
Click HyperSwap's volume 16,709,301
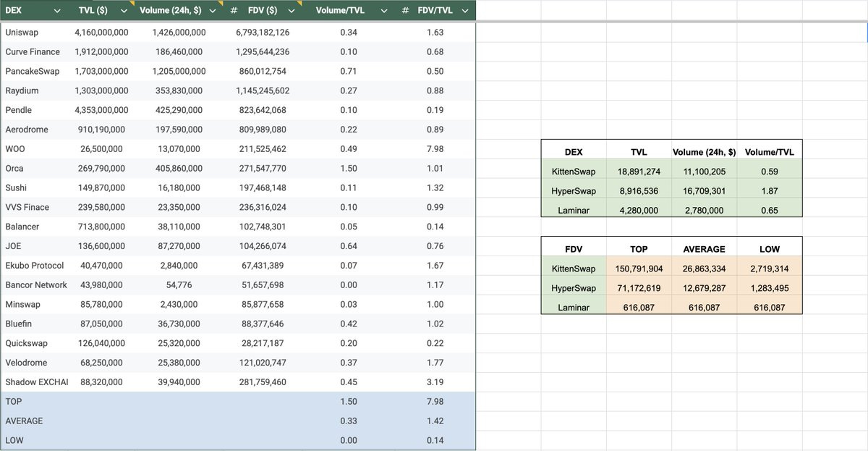tap(704, 192)
